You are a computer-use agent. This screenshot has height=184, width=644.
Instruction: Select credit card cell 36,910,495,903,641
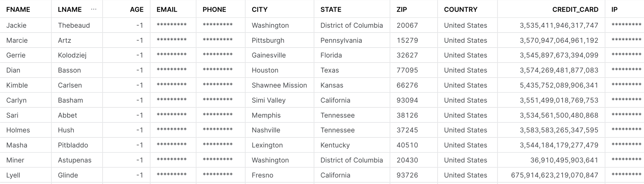pos(564,160)
